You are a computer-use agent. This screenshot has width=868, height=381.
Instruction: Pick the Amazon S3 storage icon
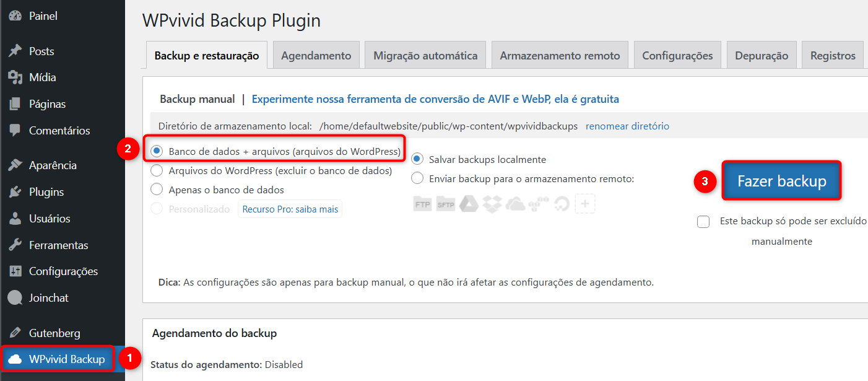point(539,204)
